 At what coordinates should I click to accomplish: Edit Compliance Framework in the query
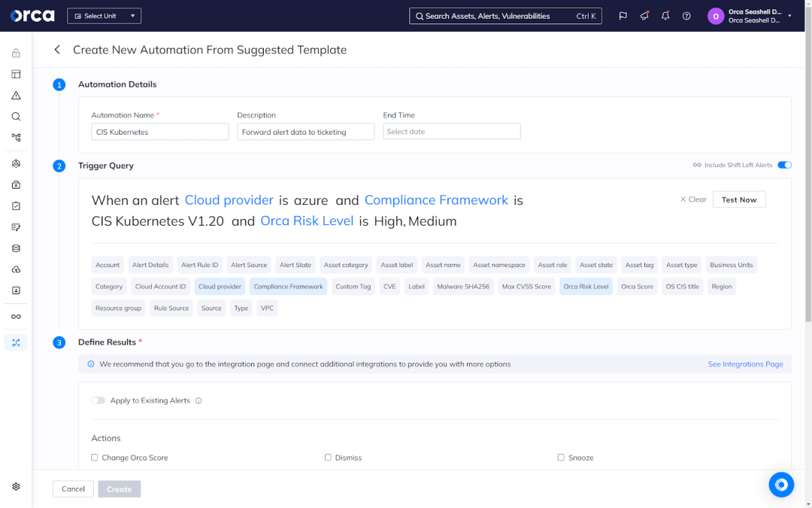(x=436, y=200)
